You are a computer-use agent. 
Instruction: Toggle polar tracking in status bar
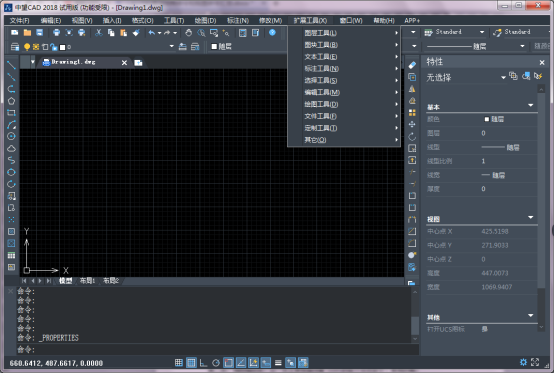(x=216, y=363)
